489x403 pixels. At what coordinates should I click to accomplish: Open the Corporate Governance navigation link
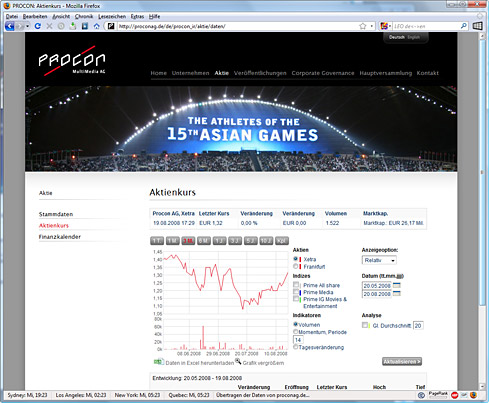pos(323,73)
